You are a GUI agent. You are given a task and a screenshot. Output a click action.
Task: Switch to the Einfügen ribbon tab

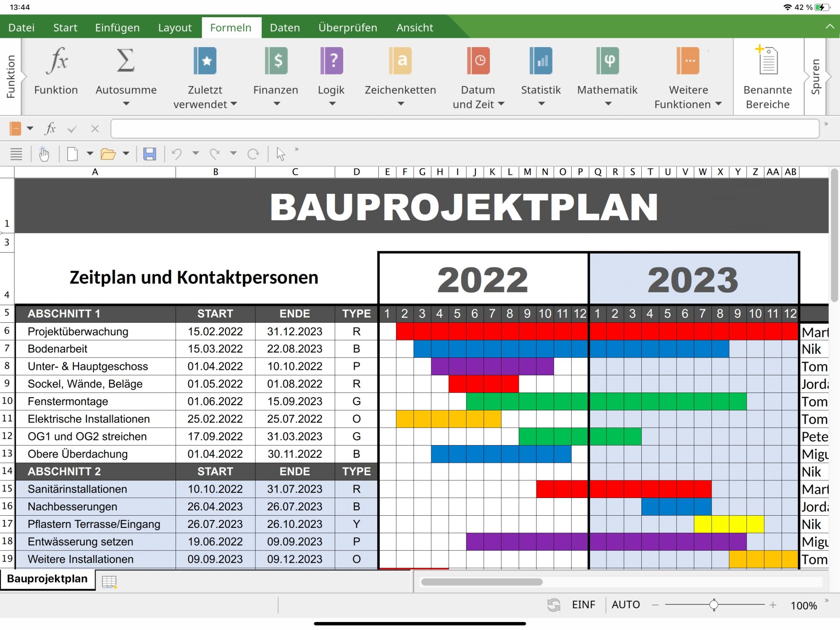tap(117, 28)
